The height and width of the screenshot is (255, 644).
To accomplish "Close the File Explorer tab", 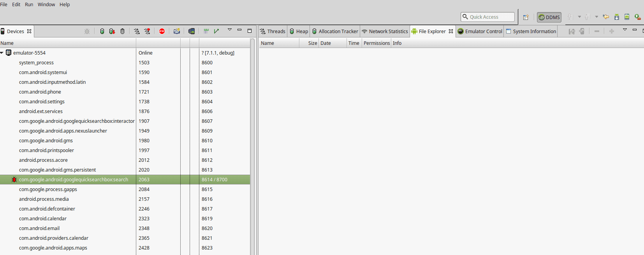I will (451, 31).
